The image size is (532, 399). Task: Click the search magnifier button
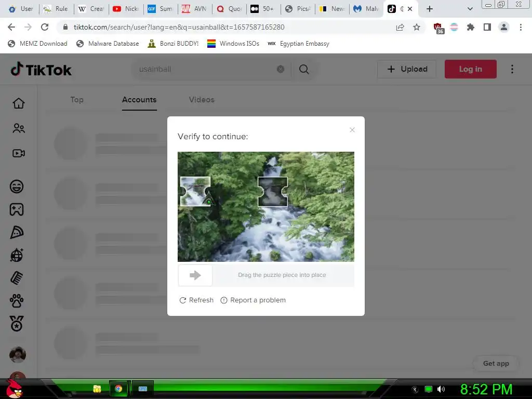tap(304, 69)
